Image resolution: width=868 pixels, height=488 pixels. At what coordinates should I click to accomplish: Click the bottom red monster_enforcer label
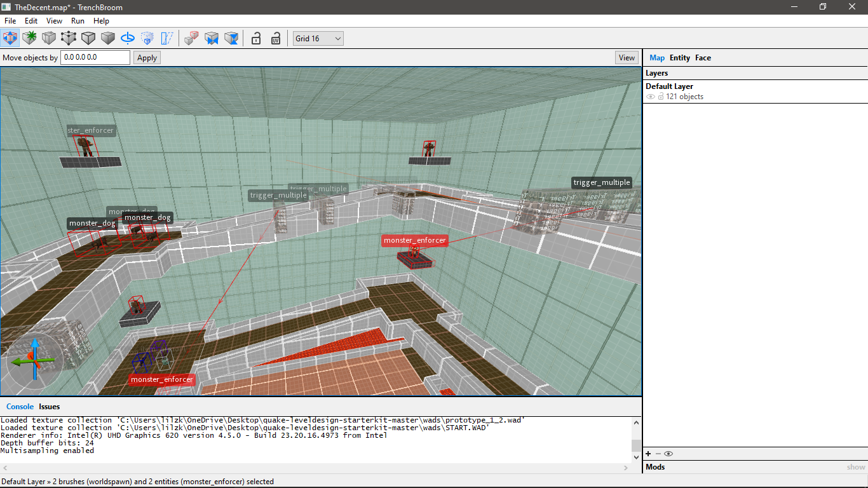pos(162,379)
